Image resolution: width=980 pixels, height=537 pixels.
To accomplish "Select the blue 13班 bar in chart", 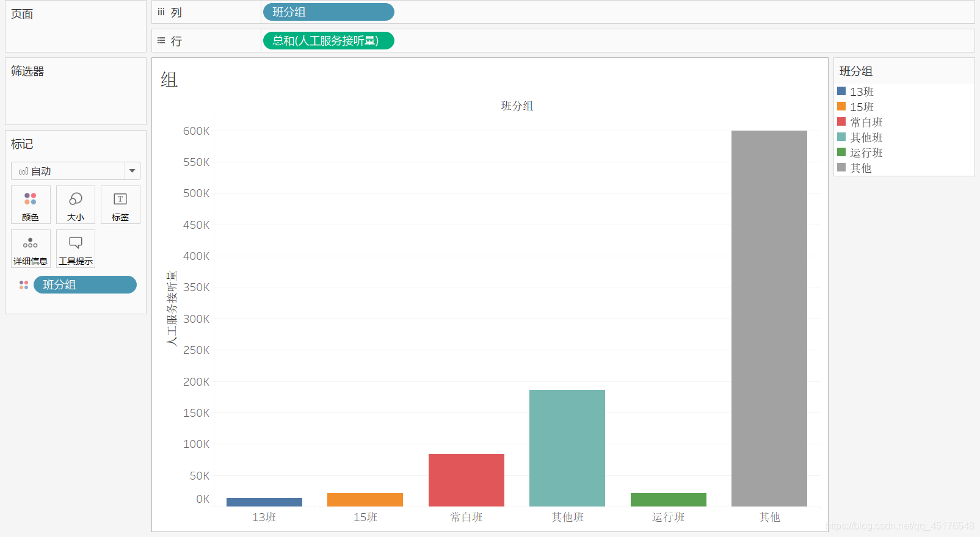I will (264, 502).
